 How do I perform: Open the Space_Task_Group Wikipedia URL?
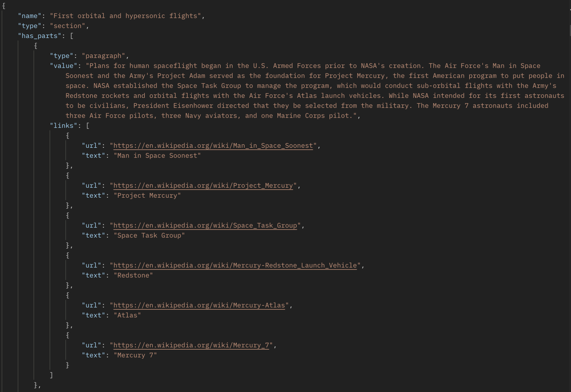205,225
